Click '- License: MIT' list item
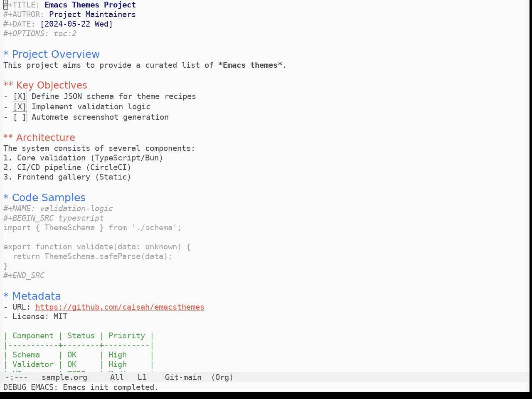The width and height of the screenshot is (532, 399). click(35, 317)
